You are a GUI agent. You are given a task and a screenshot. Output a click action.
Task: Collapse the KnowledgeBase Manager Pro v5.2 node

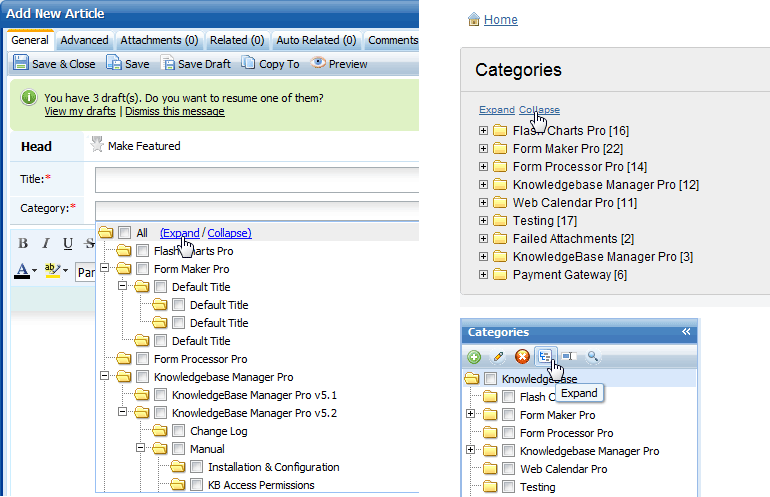122,412
